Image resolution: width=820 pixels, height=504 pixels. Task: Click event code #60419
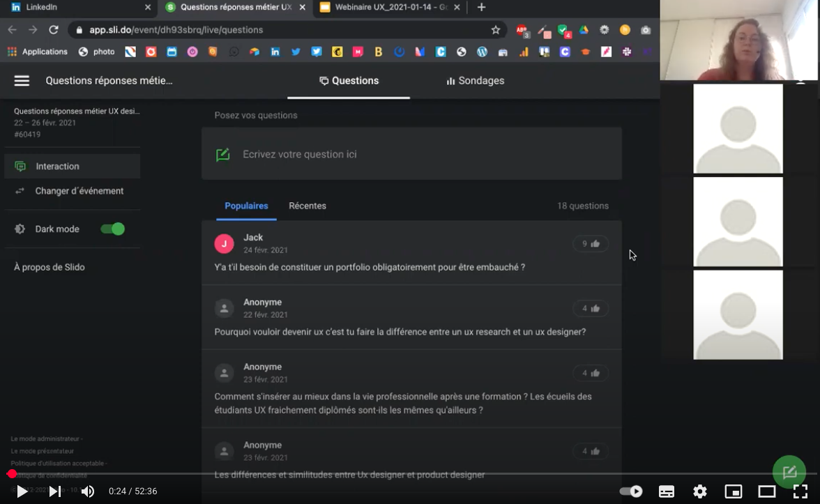click(x=27, y=135)
